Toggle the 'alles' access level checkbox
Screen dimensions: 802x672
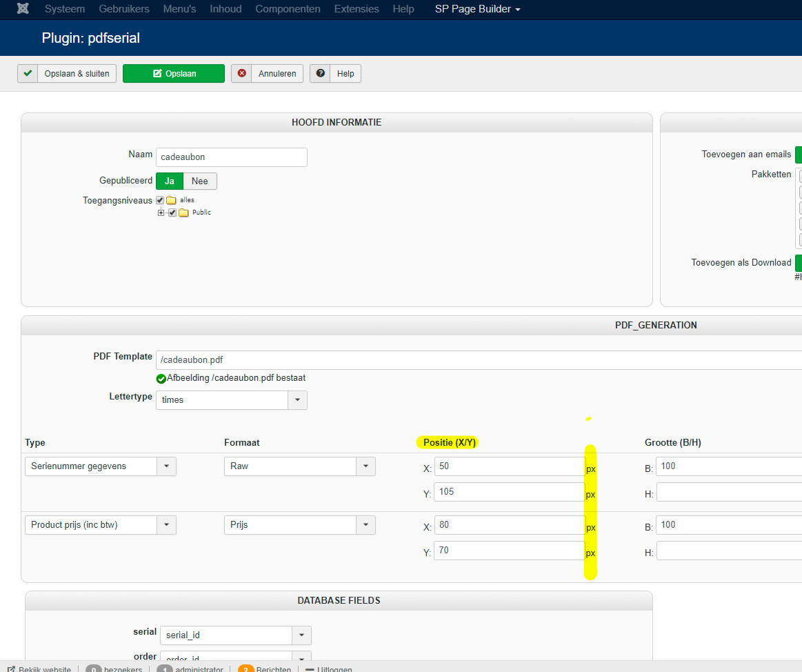[160, 200]
